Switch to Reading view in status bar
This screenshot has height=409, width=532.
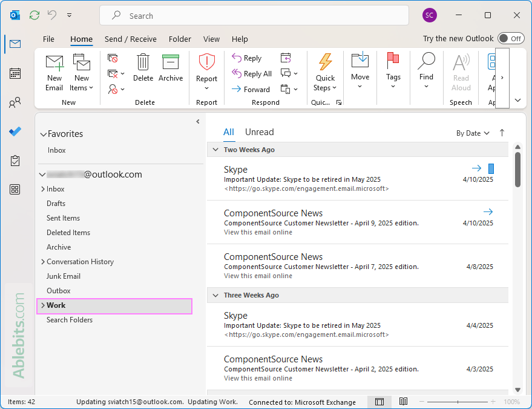pos(404,402)
